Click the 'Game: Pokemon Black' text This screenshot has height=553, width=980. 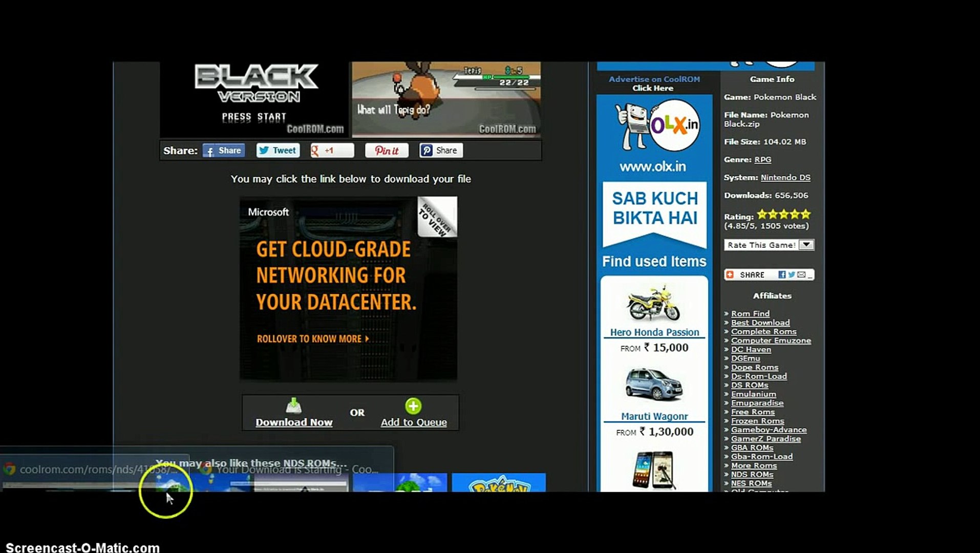click(770, 97)
